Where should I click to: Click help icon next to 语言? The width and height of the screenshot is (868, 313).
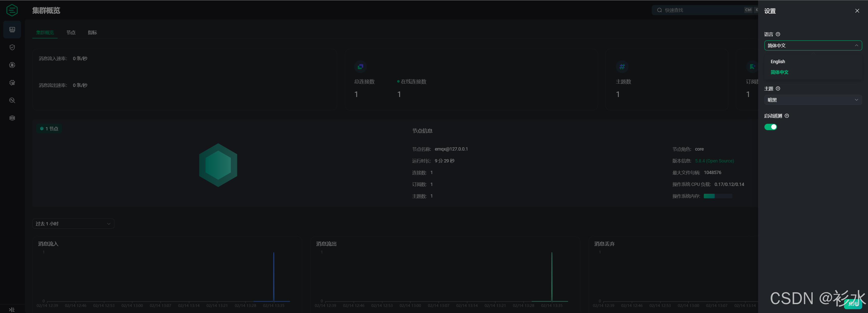pos(778,34)
